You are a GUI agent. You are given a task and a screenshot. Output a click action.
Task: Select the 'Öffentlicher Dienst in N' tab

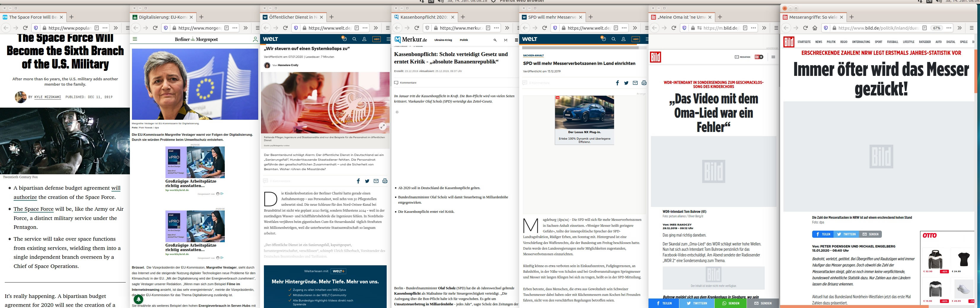coord(293,17)
